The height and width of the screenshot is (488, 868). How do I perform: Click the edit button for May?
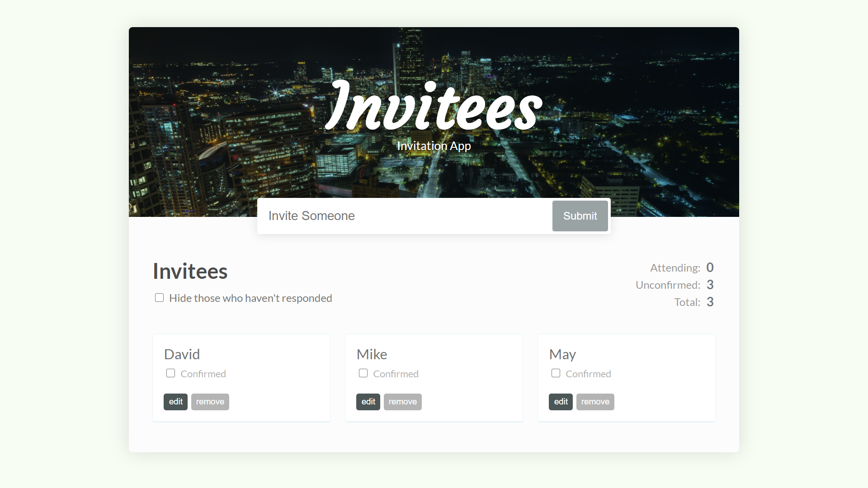pyautogui.click(x=561, y=401)
